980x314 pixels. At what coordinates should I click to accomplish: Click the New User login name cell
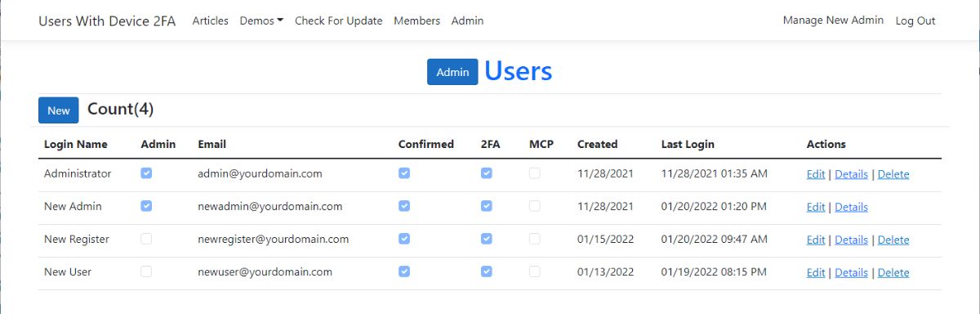point(69,271)
